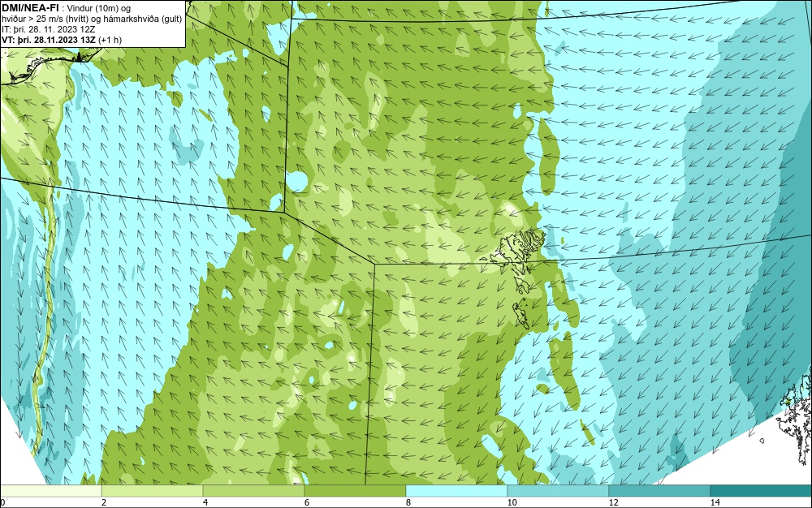Click the VT: 28.11.2023 13Z line

62,39
